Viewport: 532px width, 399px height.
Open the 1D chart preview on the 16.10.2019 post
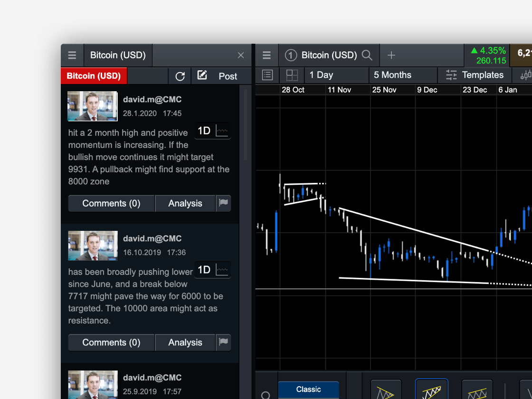213,270
